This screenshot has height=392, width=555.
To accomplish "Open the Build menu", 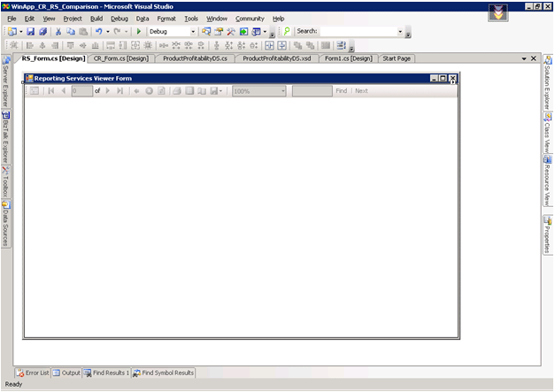I will [x=96, y=19].
